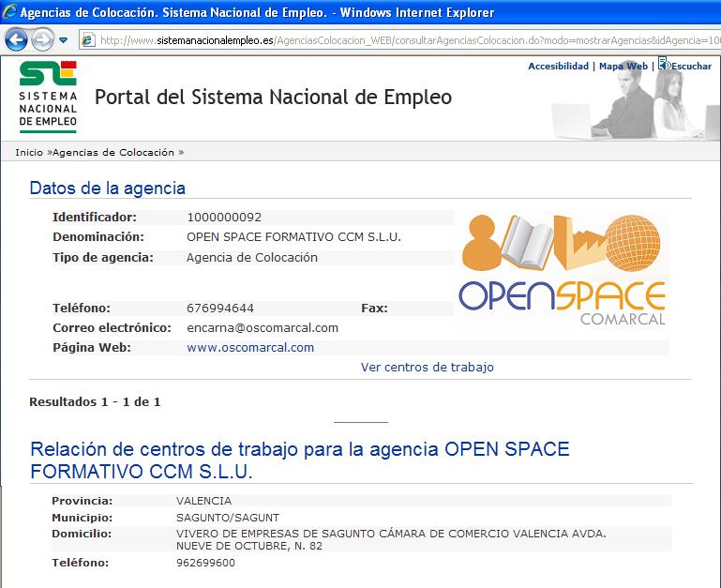Select OPEN SPACE FORMATIVO CCM S.L.U. denomination text
This screenshot has width=721, height=588.
[293, 237]
